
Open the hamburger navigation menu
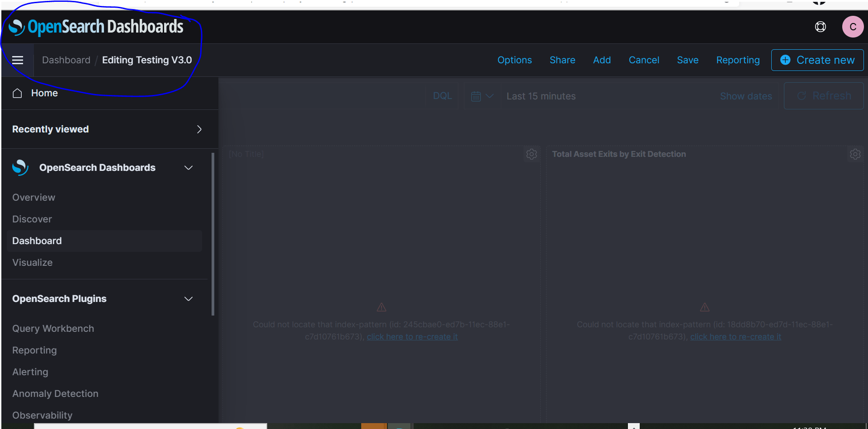[18, 60]
